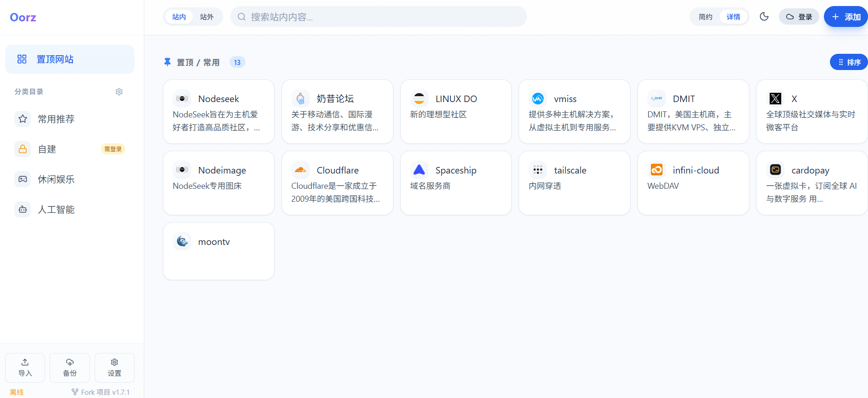Image resolution: width=868 pixels, height=398 pixels.
Task: Open the 人工智能 category
Action: pyautogui.click(x=70, y=210)
